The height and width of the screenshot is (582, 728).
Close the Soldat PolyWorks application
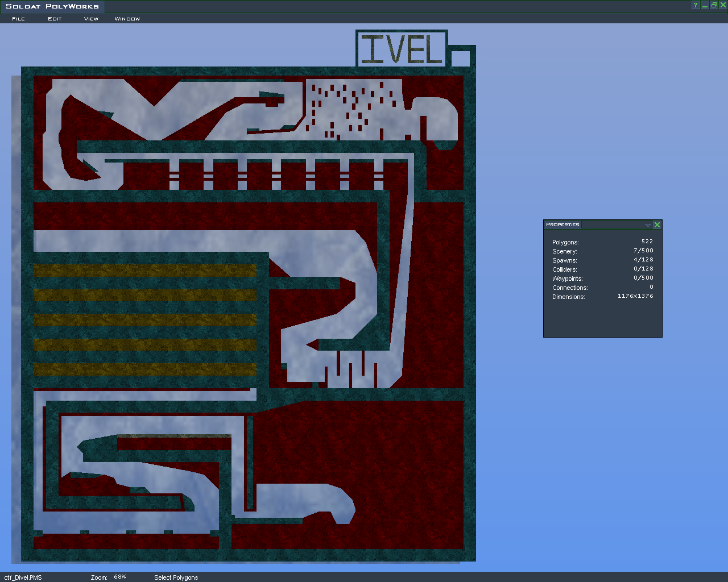pos(723,5)
